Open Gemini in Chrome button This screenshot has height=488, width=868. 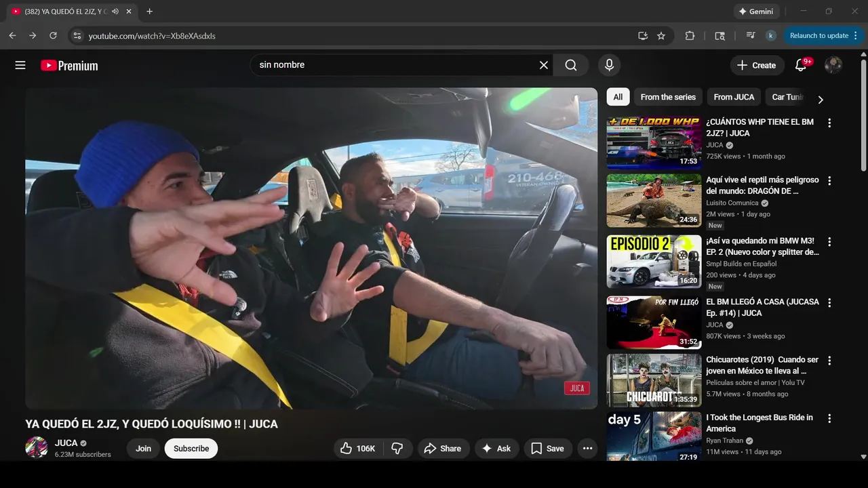tap(756, 12)
